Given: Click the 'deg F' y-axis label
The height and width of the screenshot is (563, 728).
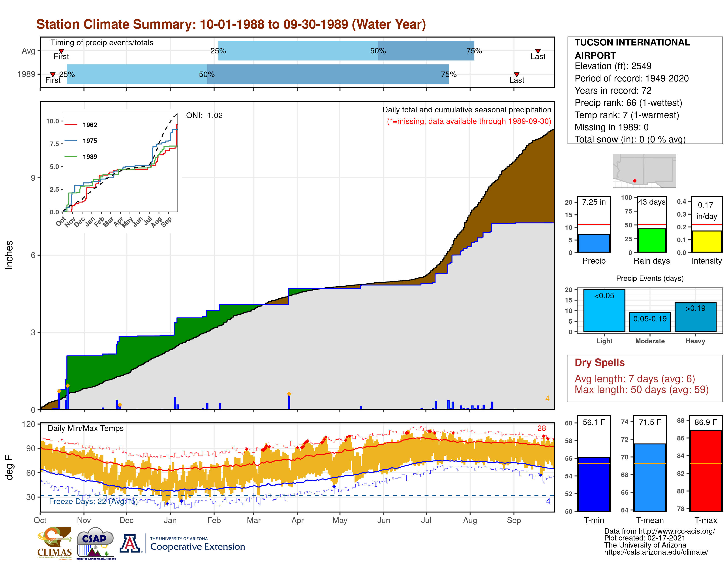Looking at the screenshot, I should tap(9, 468).
